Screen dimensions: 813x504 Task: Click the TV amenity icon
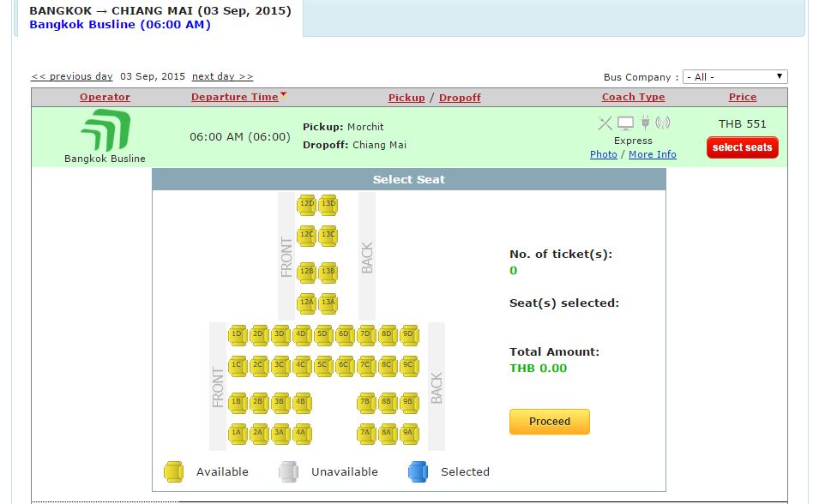click(627, 123)
